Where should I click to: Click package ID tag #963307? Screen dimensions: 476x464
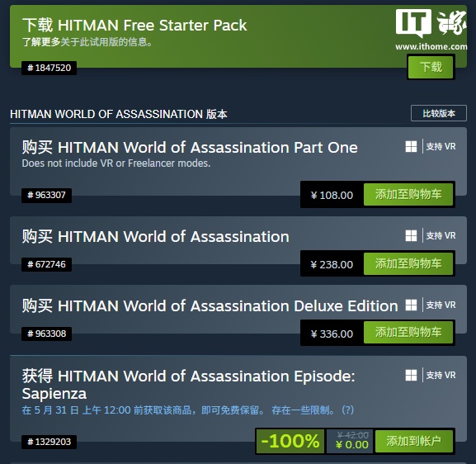click(46, 195)
